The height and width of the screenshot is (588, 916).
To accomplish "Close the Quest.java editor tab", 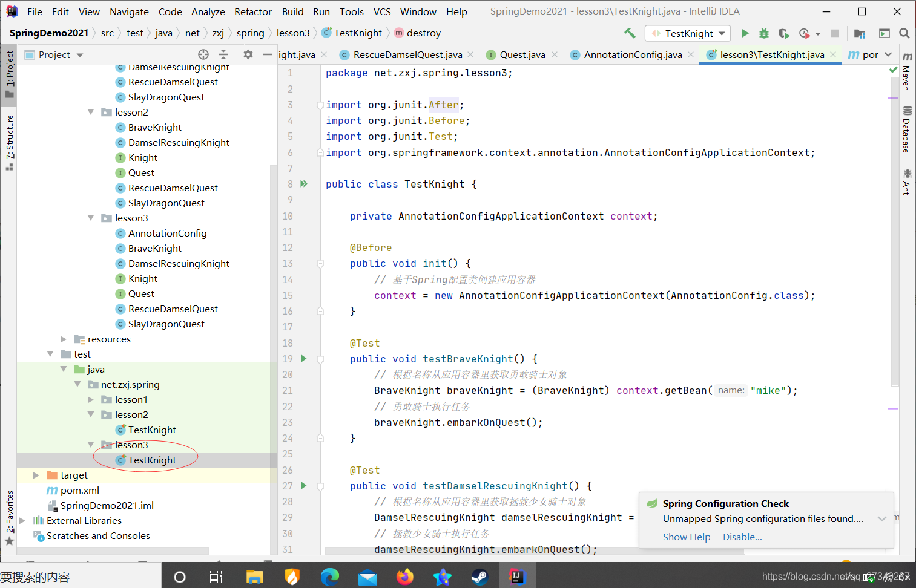I will coord(554,54).
